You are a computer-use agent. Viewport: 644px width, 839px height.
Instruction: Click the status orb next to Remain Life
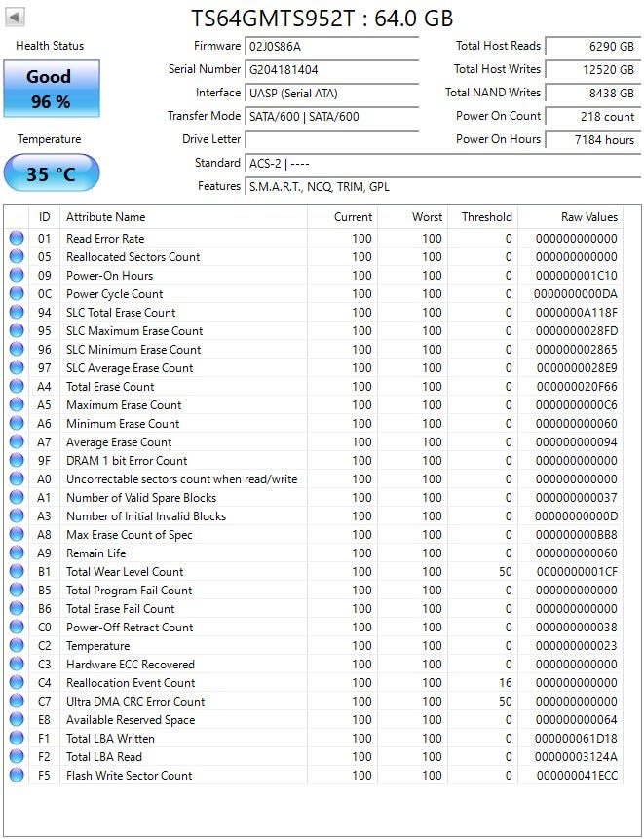click(x=17, y=553)
